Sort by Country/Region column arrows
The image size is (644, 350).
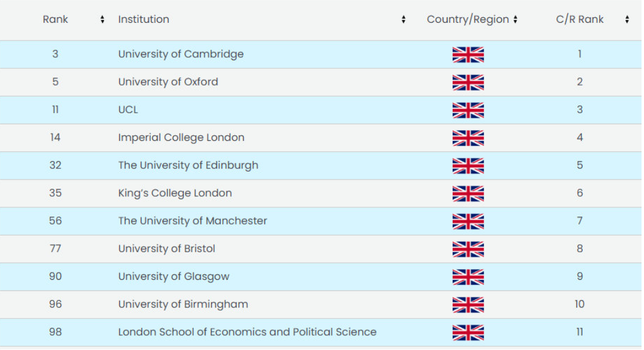click(x=515, y=19)
